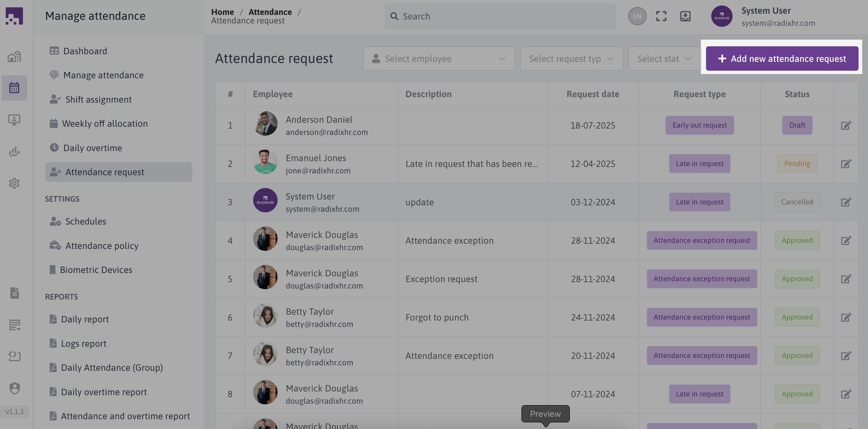Expand the Select employee dropdown
Viewport: 868px width, 429px height.
pos(439,58)
